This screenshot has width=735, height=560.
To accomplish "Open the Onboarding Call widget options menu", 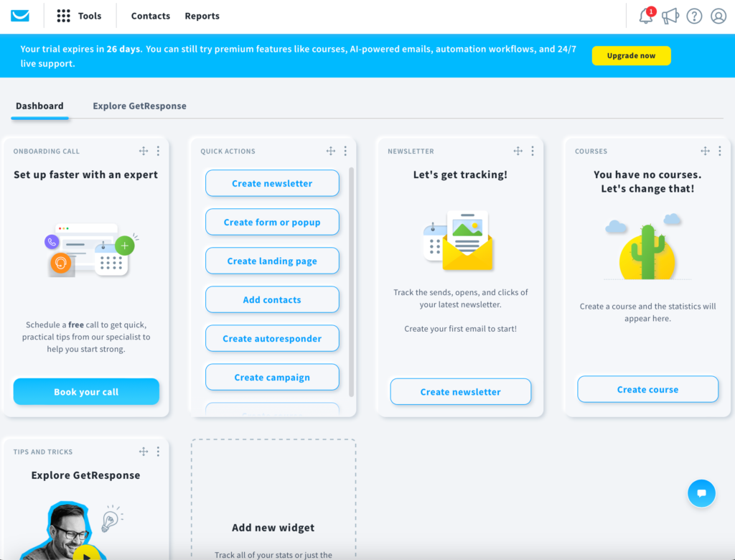I will coord(158,151).
